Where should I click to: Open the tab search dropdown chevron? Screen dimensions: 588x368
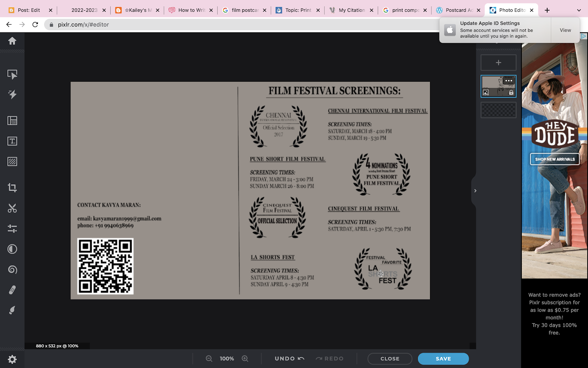(x=579, y=10)
